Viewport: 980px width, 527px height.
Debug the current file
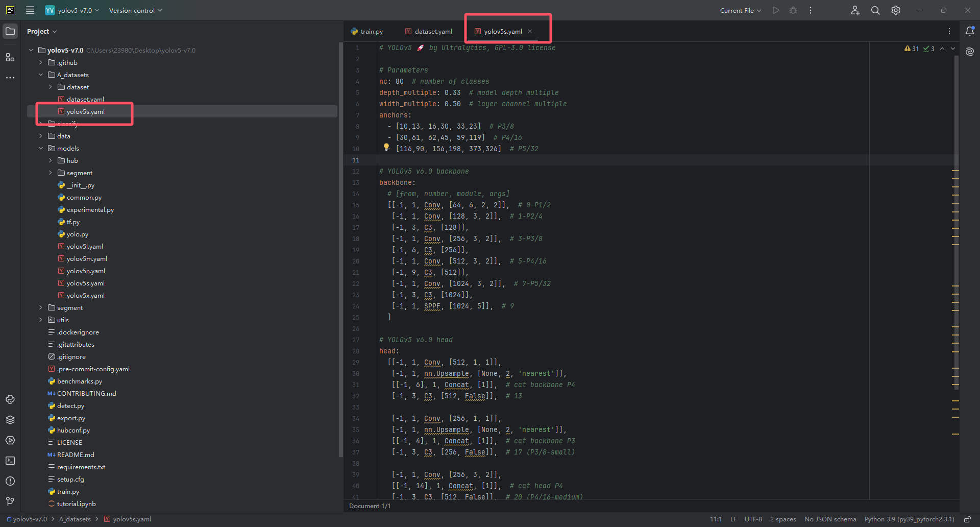[x=793, y=10]
